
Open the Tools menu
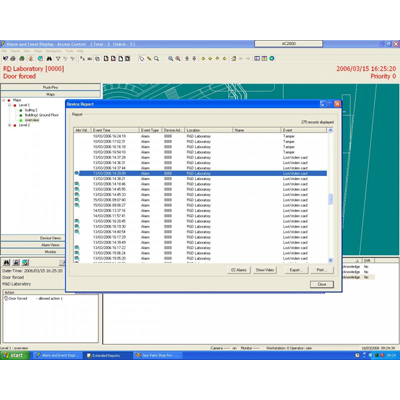[x=69, y=51]
